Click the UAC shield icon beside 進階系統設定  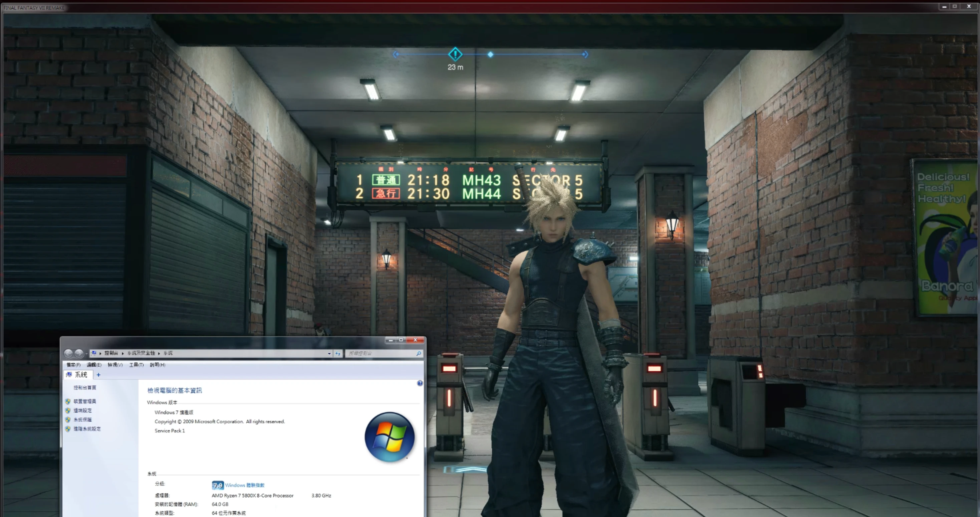click(68, 429)
